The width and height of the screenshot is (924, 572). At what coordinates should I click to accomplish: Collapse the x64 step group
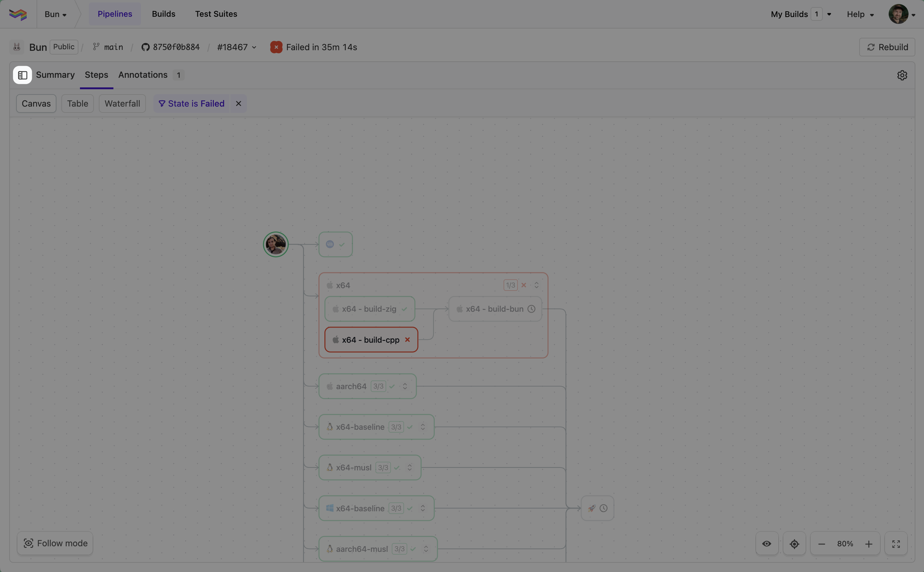coord(536,285)
